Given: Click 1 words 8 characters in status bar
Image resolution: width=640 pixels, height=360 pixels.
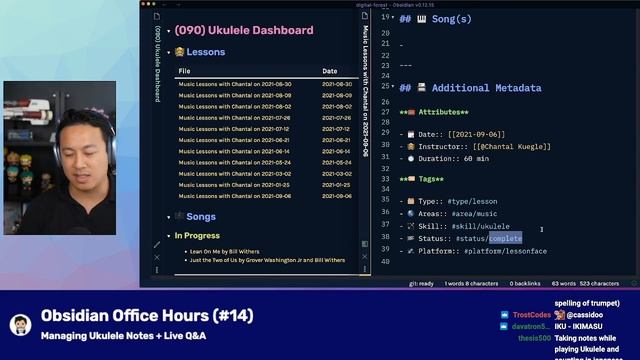Looking at the screenshot, I should click(471, 283).
